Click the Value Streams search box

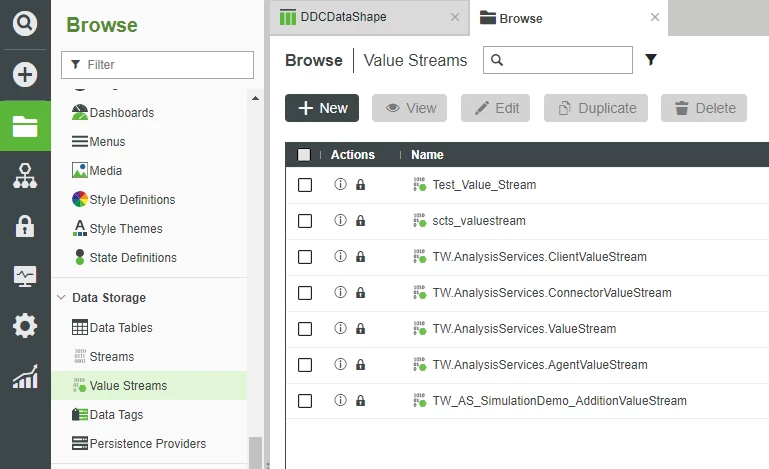[x=558, y=60]
